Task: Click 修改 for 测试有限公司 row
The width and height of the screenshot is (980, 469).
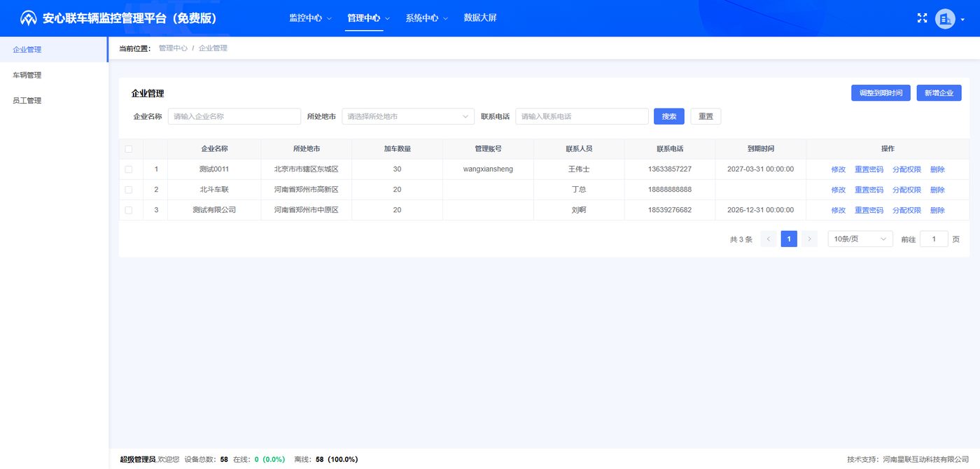Action: (x=839, y=210)
